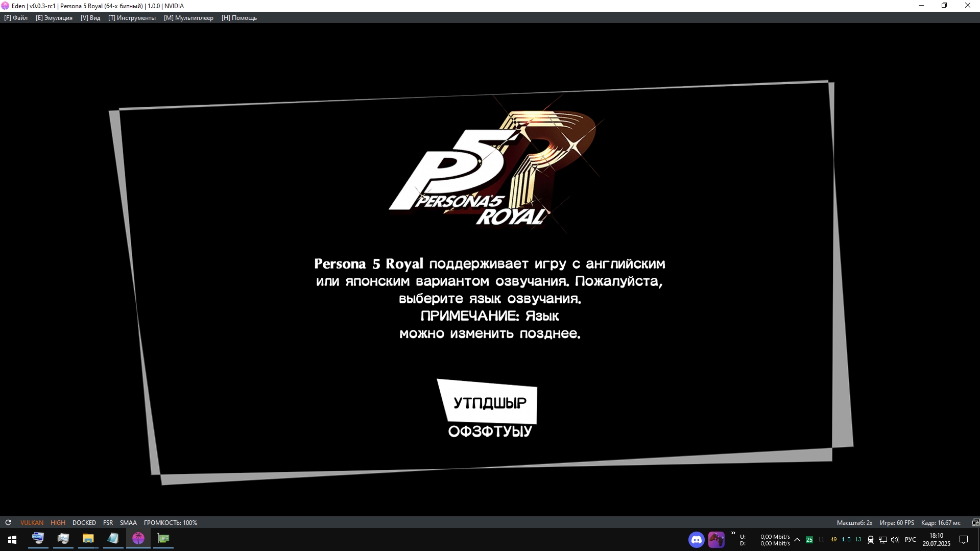This screenshot has height=551, width=980.
Task: Switch the РУС input language
Action: click(911, 540)
